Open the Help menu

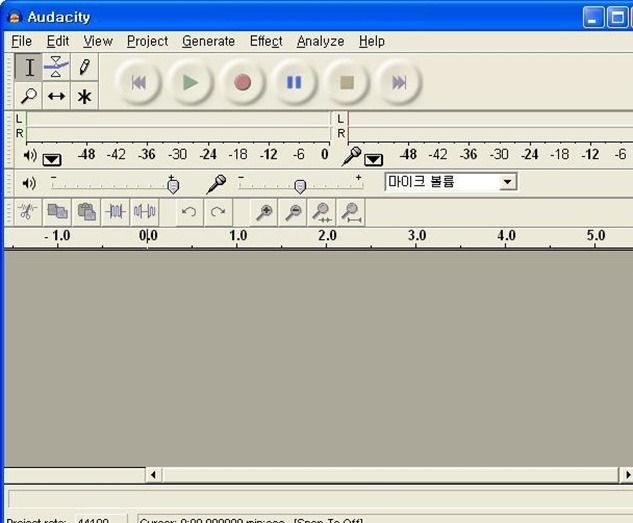(372, 41)
